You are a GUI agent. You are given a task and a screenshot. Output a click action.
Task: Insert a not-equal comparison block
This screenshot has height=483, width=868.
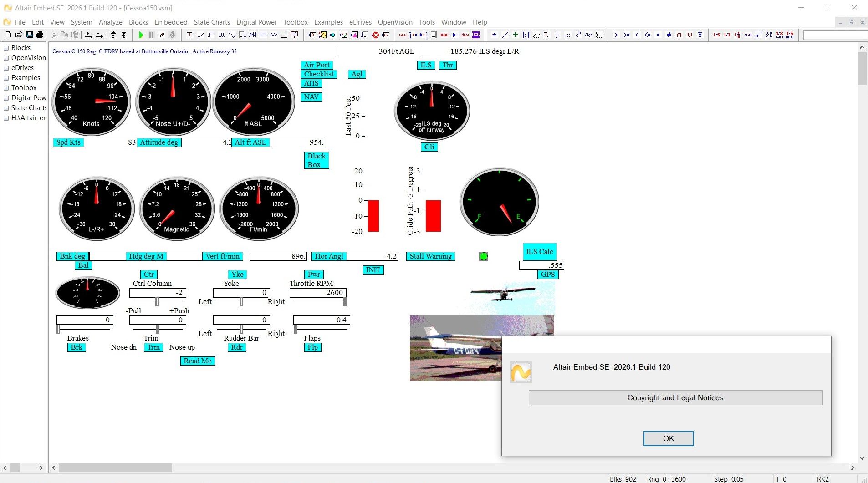pyautogui.click(x=669, y=35)
